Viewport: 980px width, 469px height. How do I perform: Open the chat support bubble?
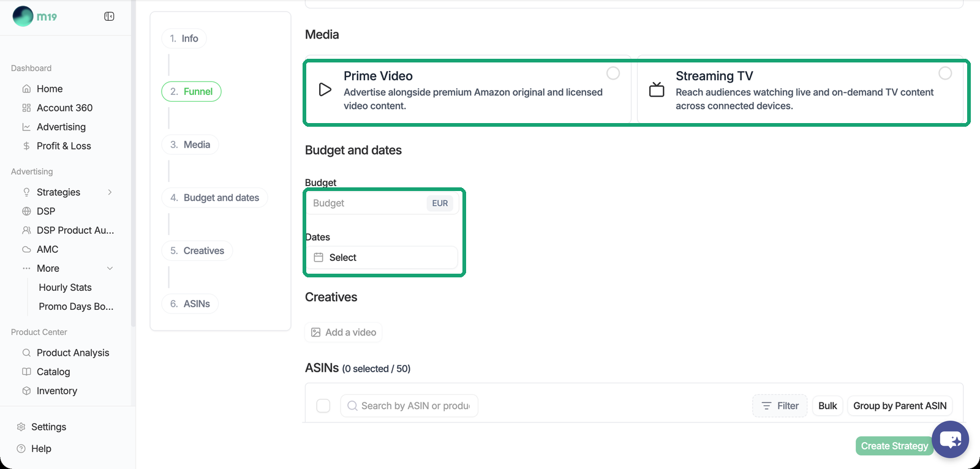tap(951, 440)
